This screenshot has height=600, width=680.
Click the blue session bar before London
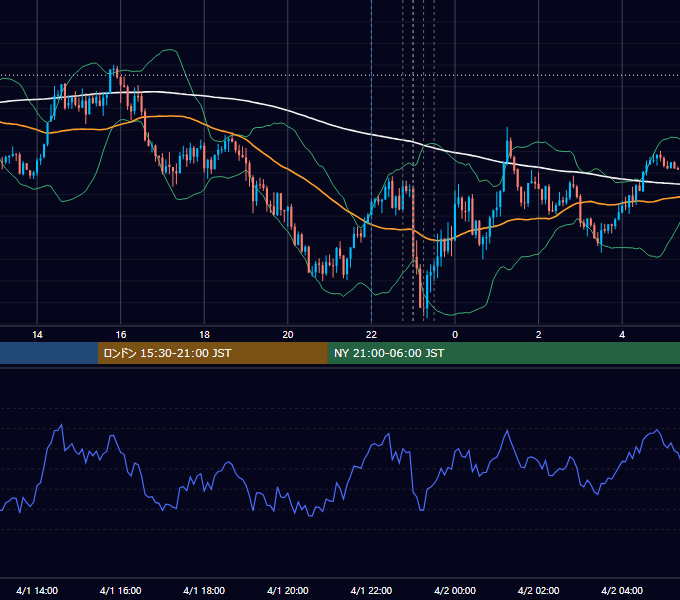(x=49, y=353)
